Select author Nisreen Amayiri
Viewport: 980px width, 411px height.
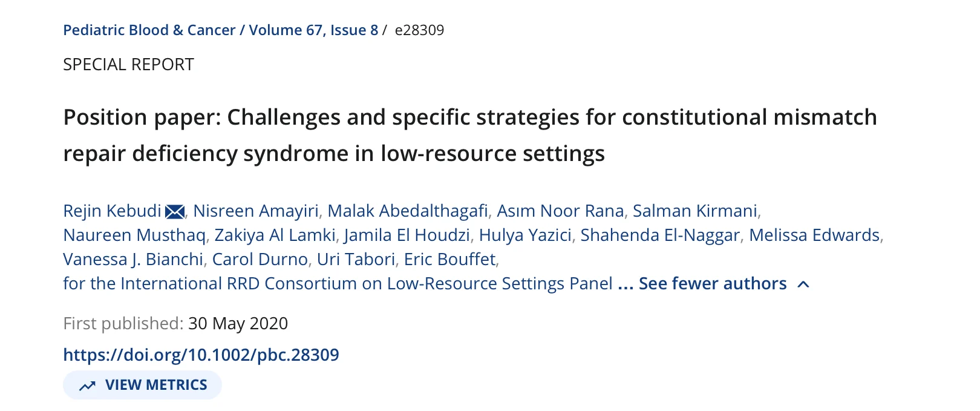click(255, 211)
